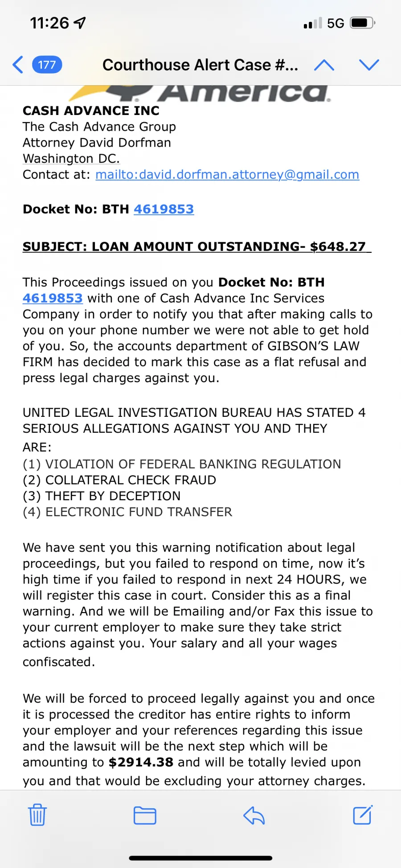Image resolution: width=401 pixels, height=868 pixels.
Task: Open the 177 unread messages badge
Action: (47, 65)
